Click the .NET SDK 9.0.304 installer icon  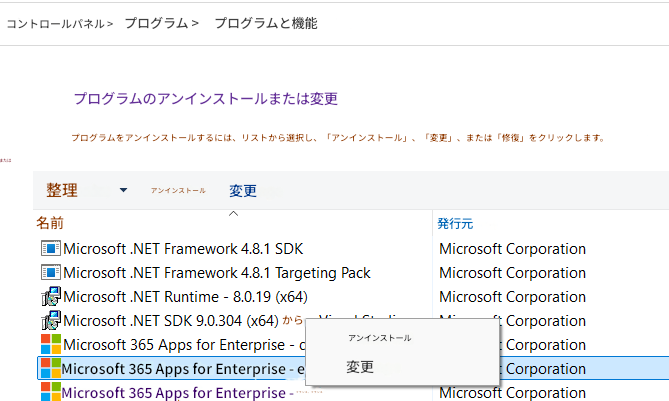pos(51,320)
